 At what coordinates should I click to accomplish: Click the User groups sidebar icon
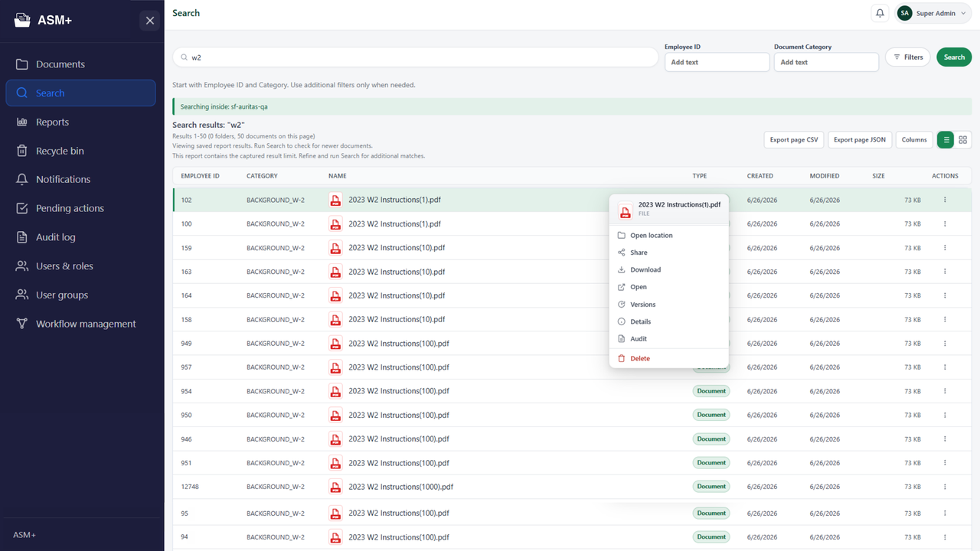[x=21, y=295]
